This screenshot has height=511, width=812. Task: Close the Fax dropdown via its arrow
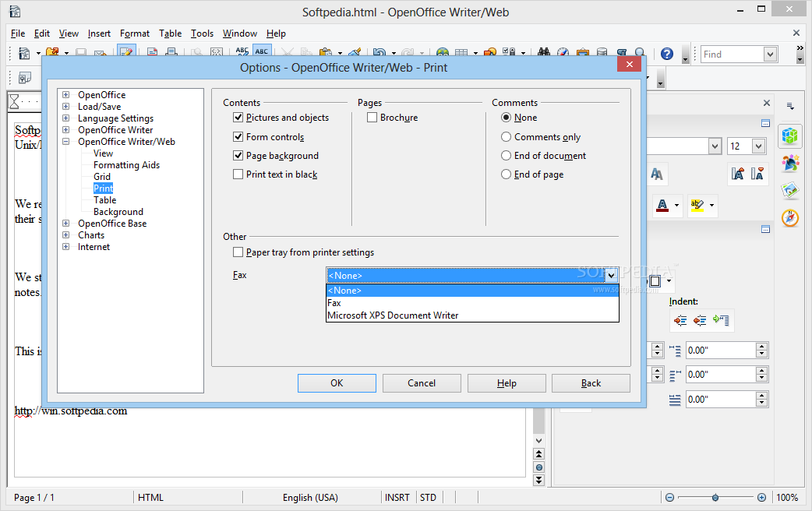(611, 276)
